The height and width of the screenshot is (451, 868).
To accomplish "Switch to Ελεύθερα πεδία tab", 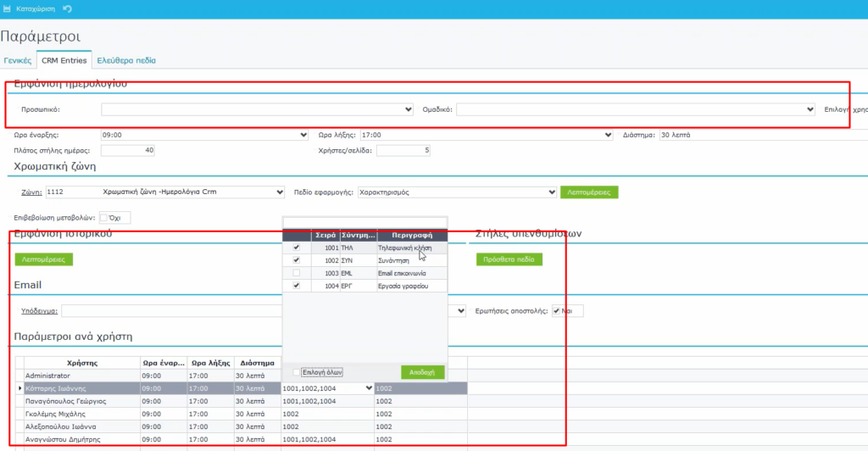I will click(x=126, y=60).
